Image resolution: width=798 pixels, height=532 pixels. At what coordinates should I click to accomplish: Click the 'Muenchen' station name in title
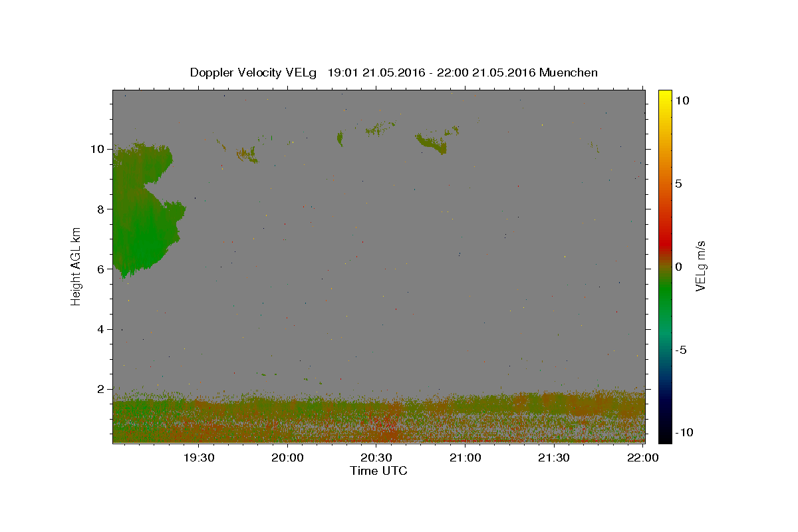pos(569,72)
